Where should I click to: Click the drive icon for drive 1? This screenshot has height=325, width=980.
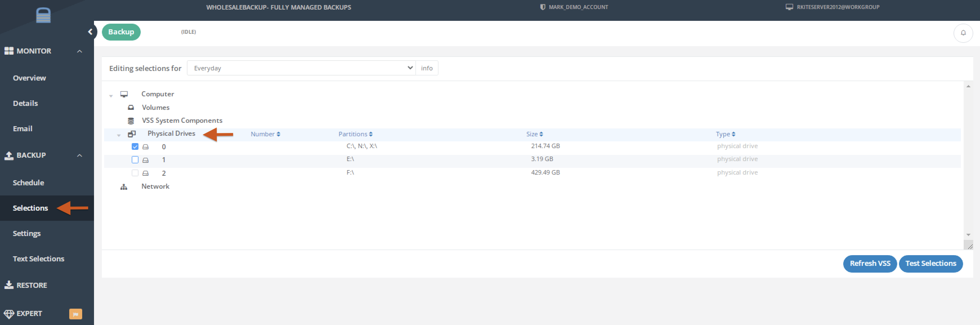coord(145,160)
